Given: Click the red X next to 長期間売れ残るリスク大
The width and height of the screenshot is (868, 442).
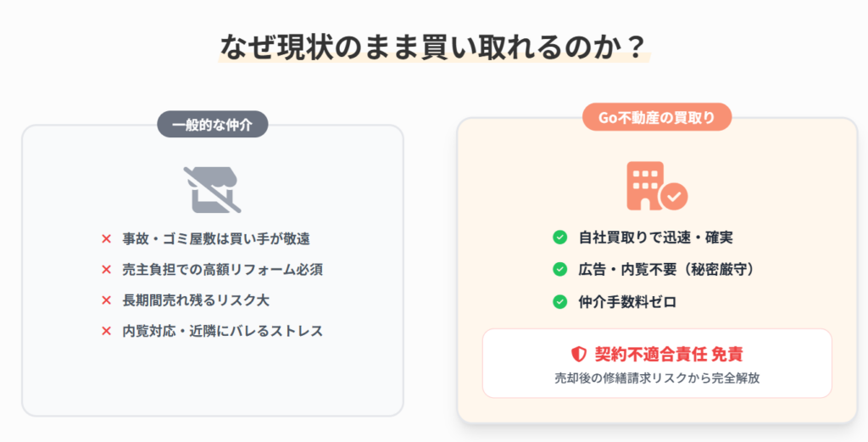Looking at the screenshot, I should pos(106,300).
